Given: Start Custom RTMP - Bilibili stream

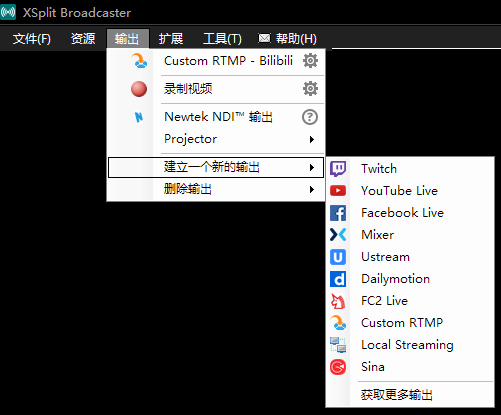Looking at the screenshot, I should click(228, 61).
